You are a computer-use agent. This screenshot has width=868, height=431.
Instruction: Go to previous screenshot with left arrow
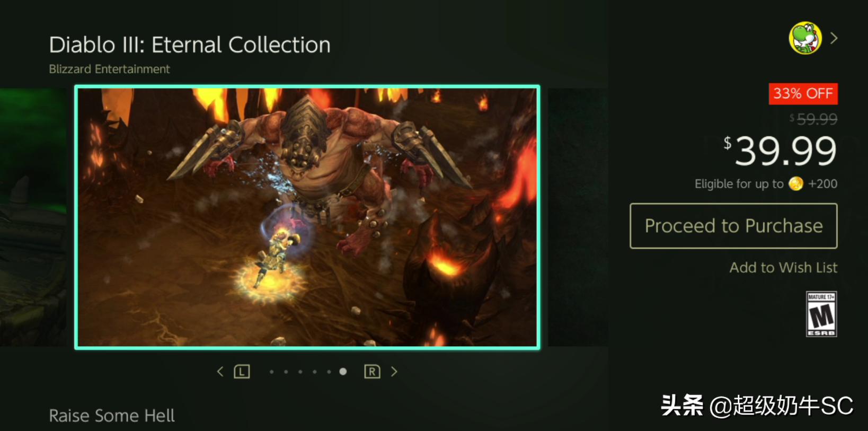[x=220, y=372]
